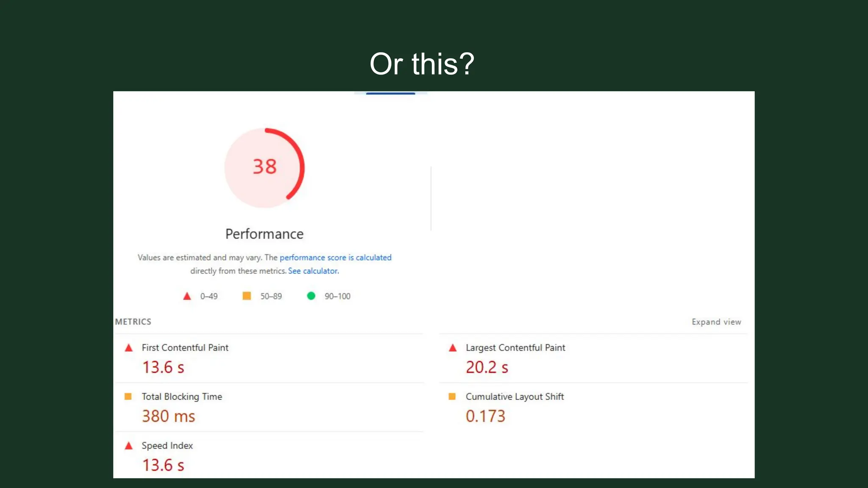Expand Largest Contentful Paint metric row
This screenshot has width=868, height=488.
pos(515,348)
